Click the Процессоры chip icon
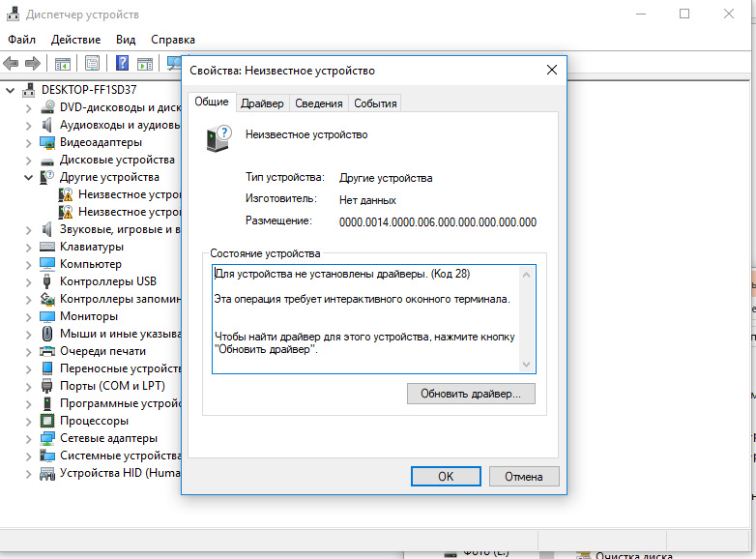The height and width of the screenshot is (559, 756). coord(47,421)
